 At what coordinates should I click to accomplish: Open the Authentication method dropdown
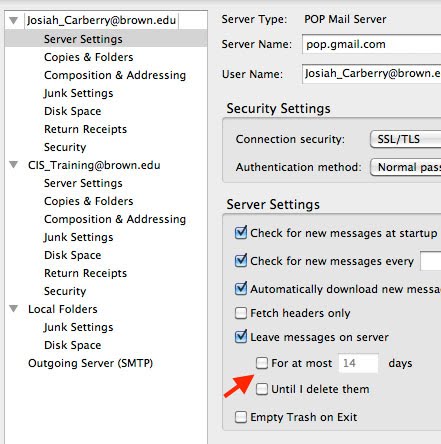click(406, 167)
